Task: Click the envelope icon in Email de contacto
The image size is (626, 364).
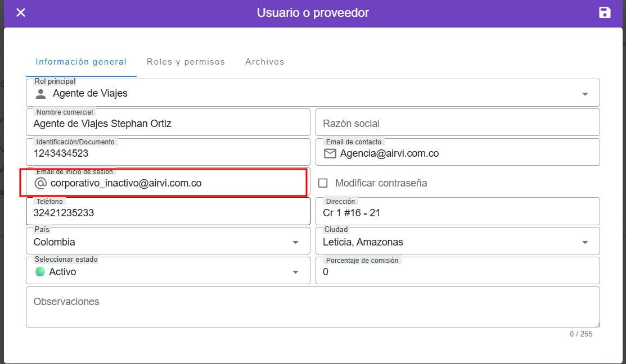Action: [x=330, y=153]
